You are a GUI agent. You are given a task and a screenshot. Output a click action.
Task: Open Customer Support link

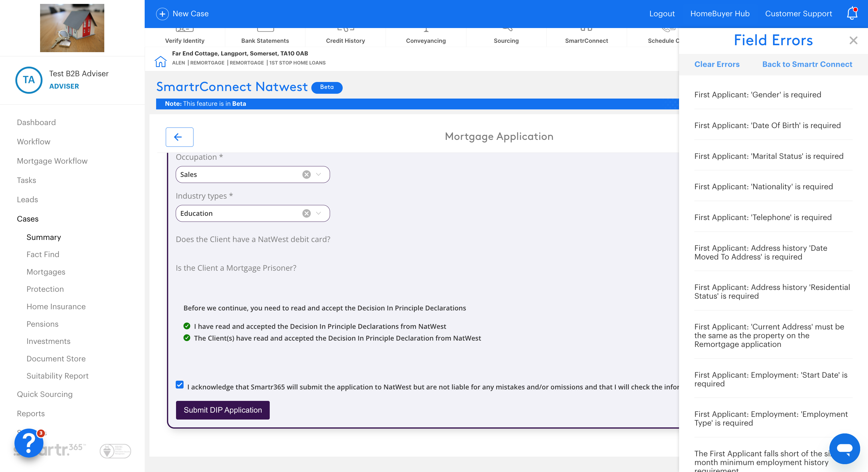[798, 14]
